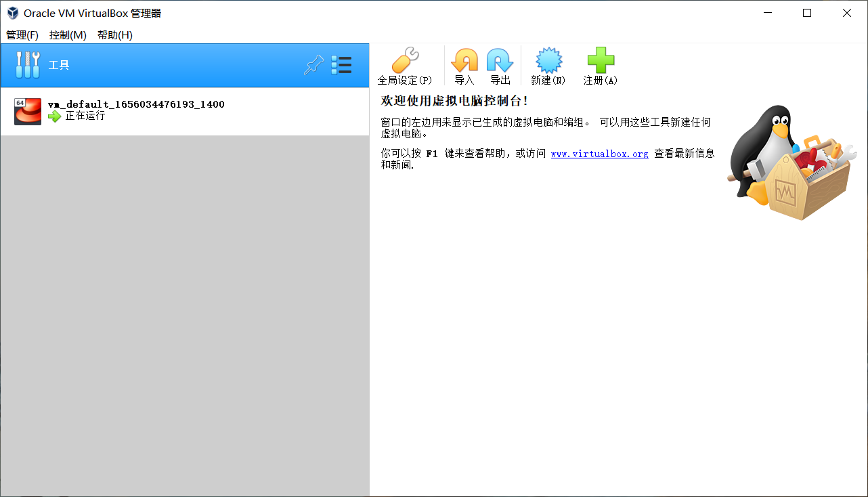Select the vm_default_1656034476193_1400 machine
This screenshot has height=497, width=868.
pos(135,104)
